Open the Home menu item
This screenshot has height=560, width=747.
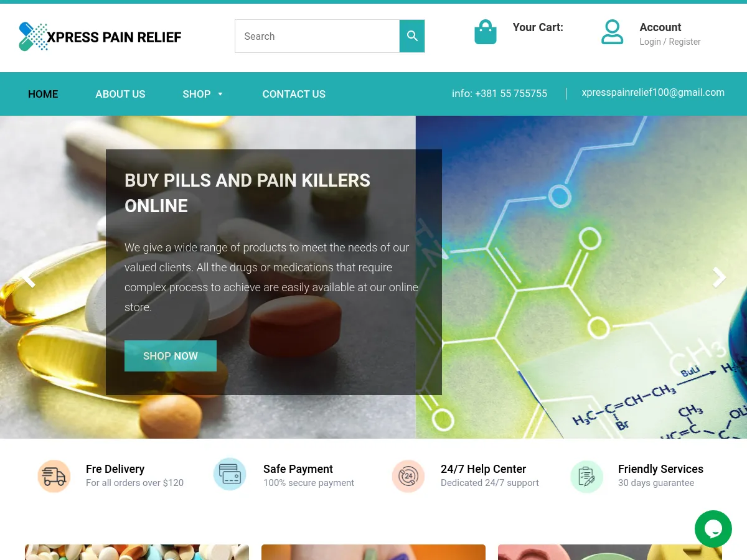point(43,94)
